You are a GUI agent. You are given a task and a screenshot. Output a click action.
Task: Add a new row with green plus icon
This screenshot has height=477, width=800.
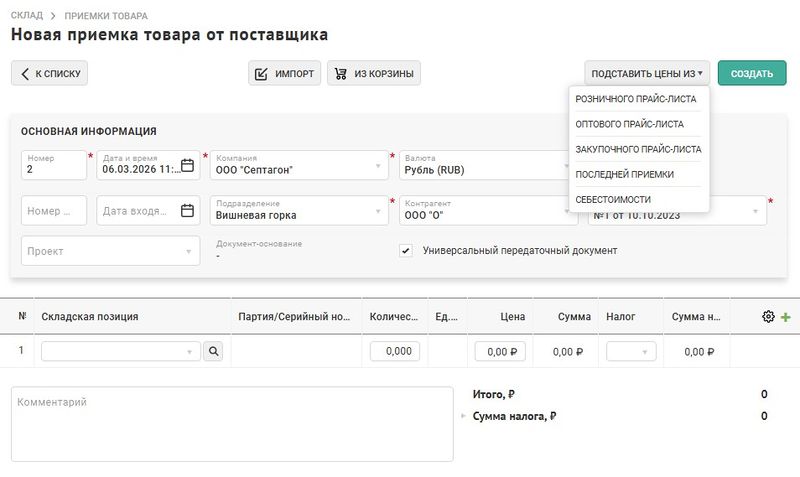coord(786,317)
